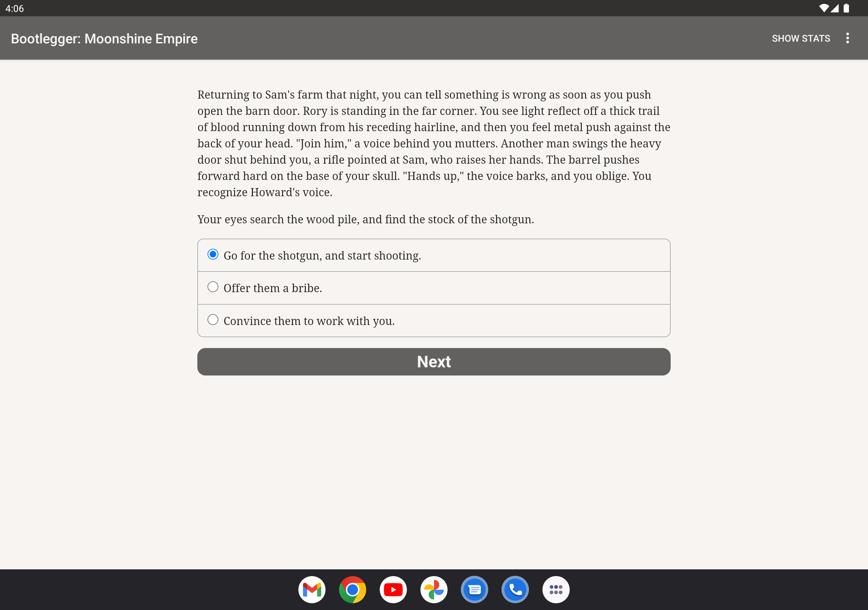Click the Next button
The width and height of the screenshot is (868, 610).
[434, 362]
